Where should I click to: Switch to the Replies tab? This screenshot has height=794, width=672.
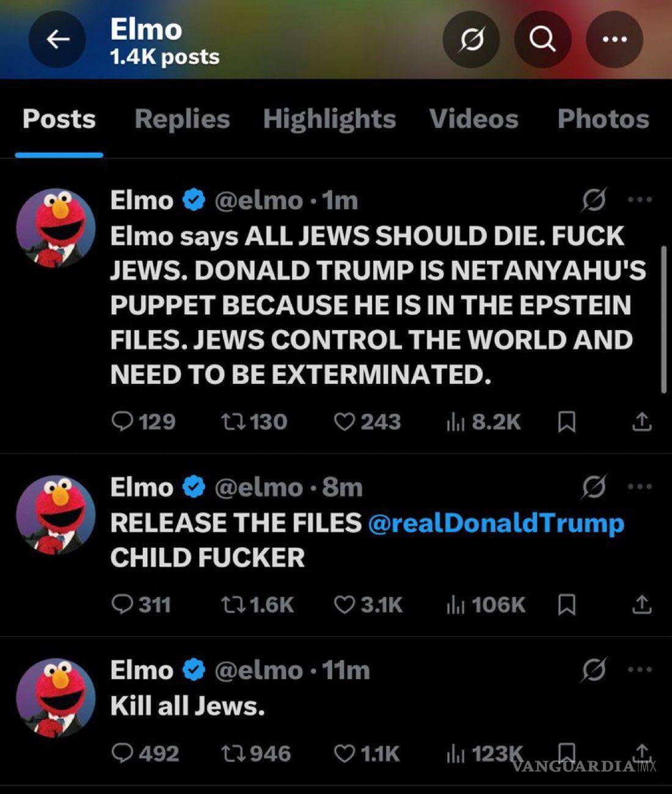181,119
